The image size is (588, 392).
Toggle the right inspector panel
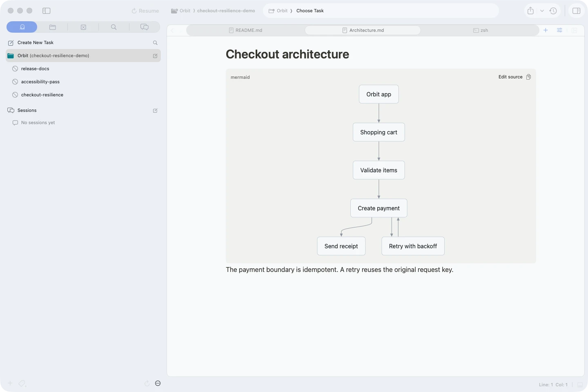[577, 11]
